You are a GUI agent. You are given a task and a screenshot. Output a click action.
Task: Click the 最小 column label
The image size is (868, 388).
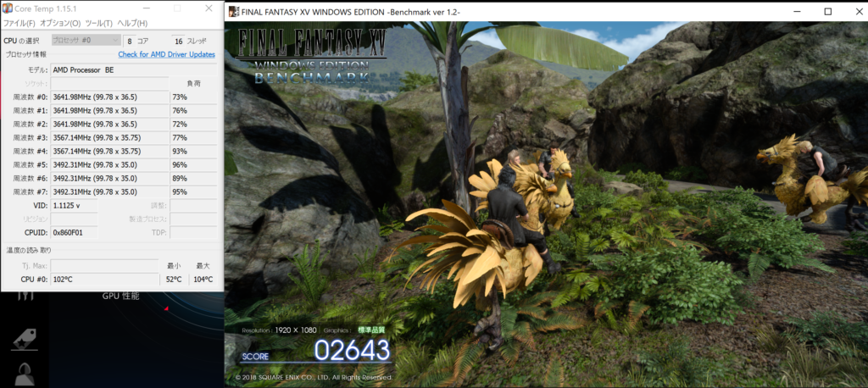coord(173,266)
